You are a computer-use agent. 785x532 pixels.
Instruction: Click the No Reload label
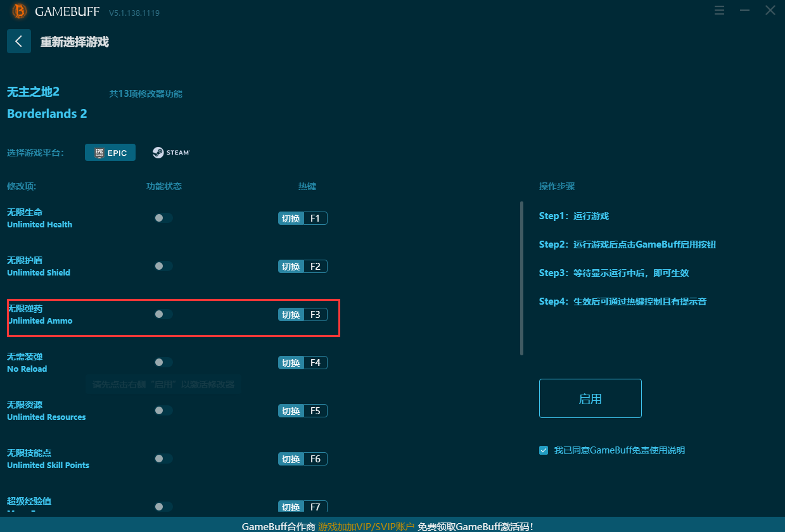27,369
